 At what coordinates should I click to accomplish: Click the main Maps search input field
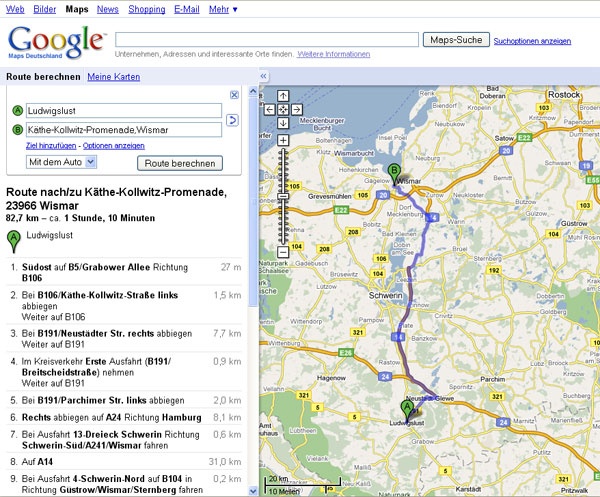[267, 39]
